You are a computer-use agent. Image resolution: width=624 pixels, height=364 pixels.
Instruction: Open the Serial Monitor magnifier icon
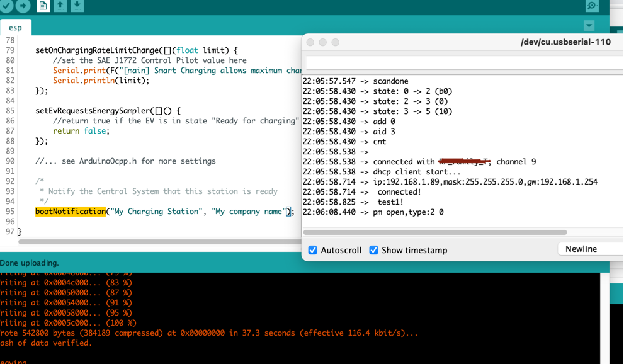point(592,6)
